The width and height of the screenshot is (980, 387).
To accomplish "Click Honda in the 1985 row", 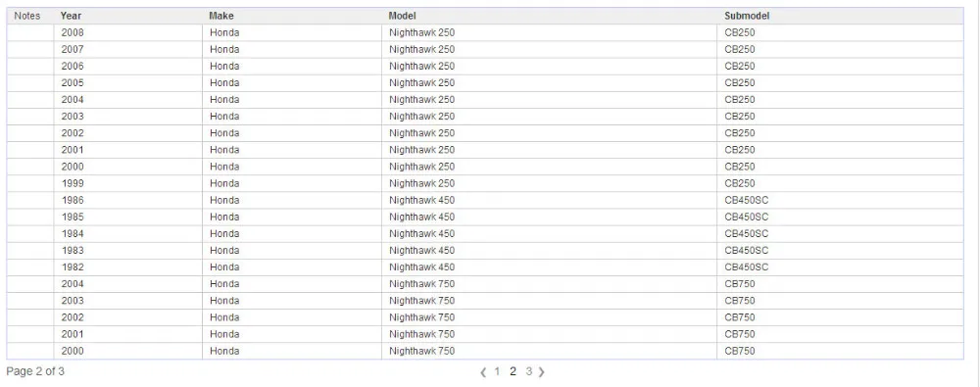I will pos(224,217).
